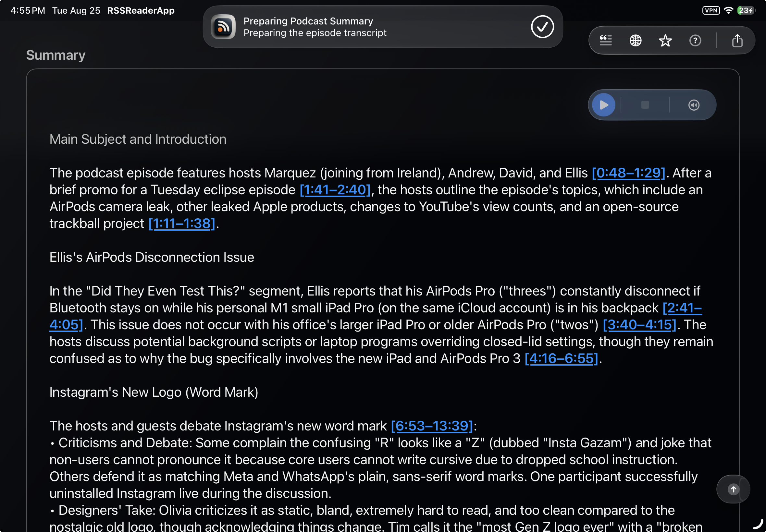
Task: Tap the Summary heading
Action: point(56,55)
